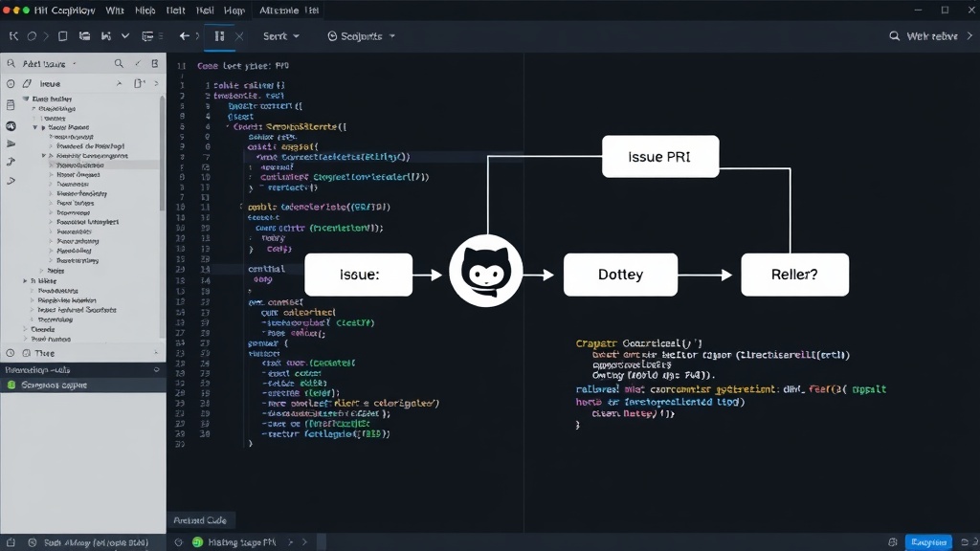980x551 pixels.
Task: Toggle the circle icon left of the pencil
Action: (x=11, y=83)
